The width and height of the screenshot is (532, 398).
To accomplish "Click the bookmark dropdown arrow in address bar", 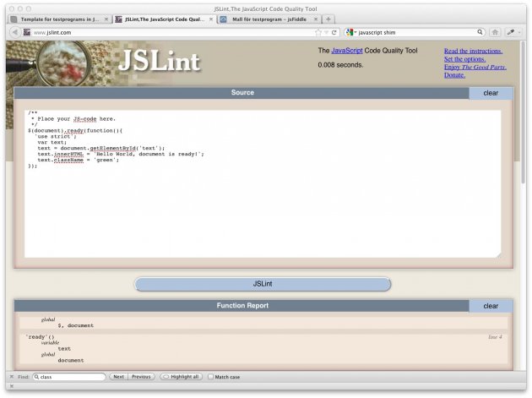I will coord(326,32).
